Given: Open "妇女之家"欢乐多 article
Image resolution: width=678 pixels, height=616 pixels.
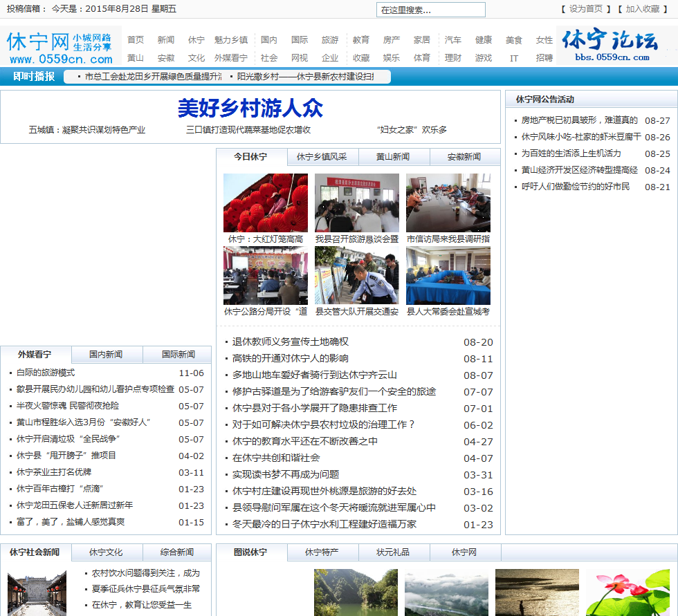Looking at the screenshot, I should pyautogui.click(x=412, y=129).
